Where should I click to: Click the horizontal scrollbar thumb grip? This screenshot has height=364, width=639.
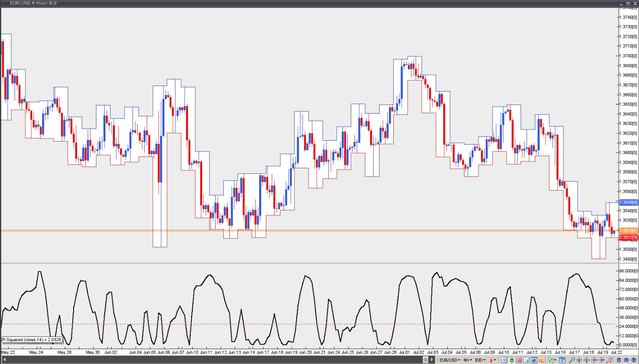click(426, 360)
